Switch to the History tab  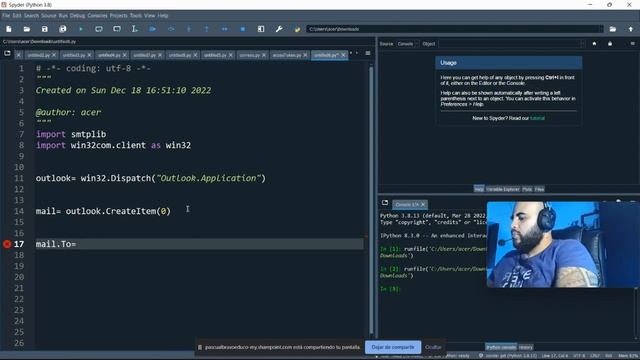(x=526, y=347)
